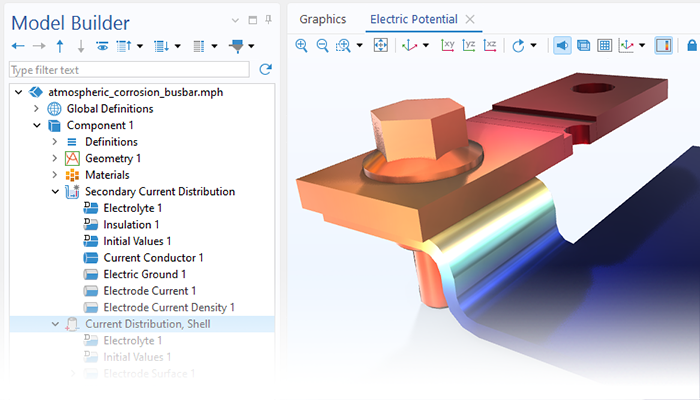700x400 pixels.
Task: Collapse the Component 1 node
Action: [37, 125]
